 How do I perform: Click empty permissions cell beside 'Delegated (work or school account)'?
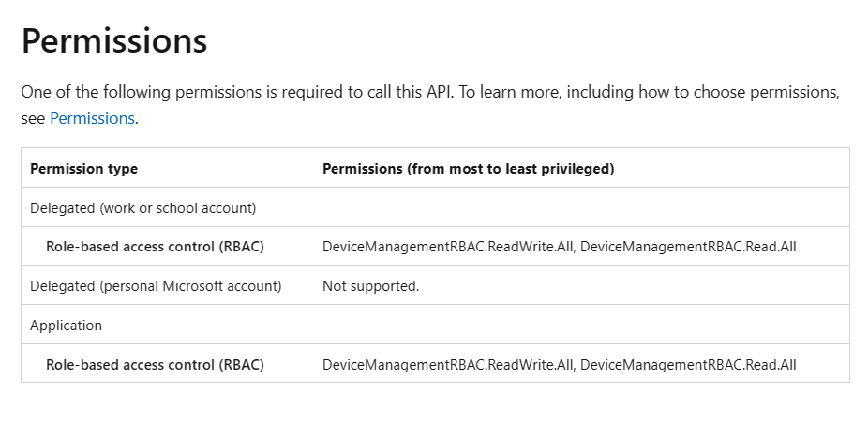(581, 207)
